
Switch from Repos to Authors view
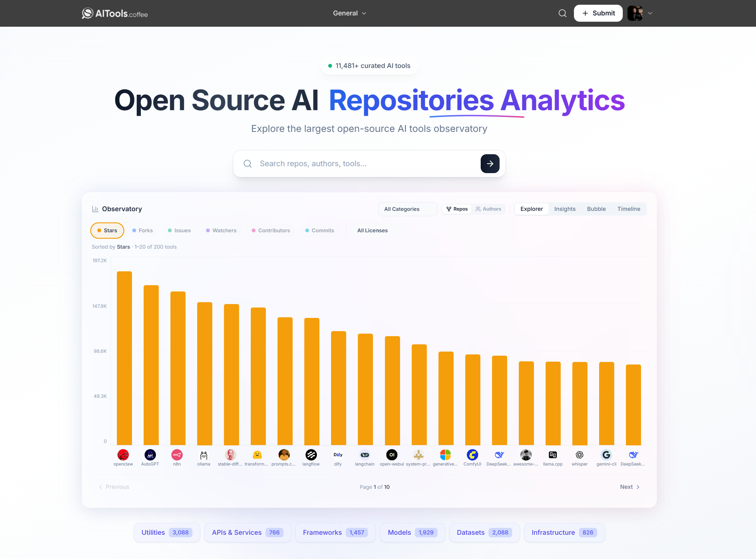pyautogui.click(x=489, y=209)
